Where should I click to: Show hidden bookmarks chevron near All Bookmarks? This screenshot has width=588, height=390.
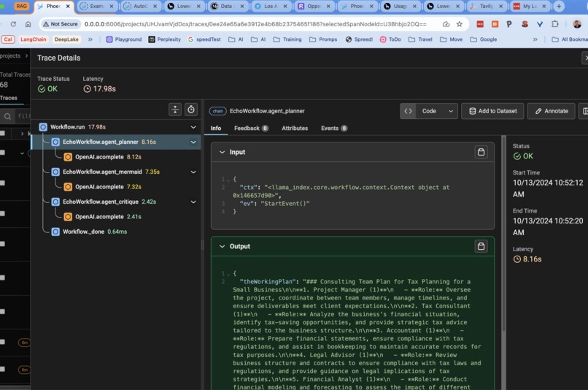pos(535,39)
